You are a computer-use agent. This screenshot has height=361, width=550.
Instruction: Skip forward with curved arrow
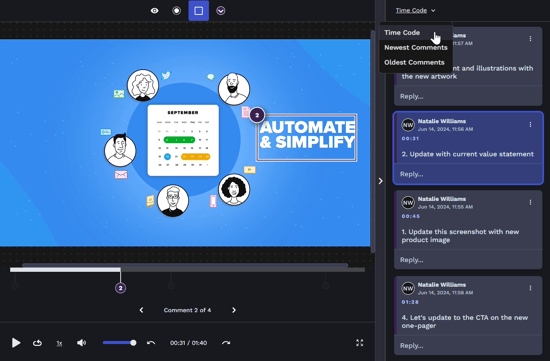pyautogui.click(x=226, y=343)
